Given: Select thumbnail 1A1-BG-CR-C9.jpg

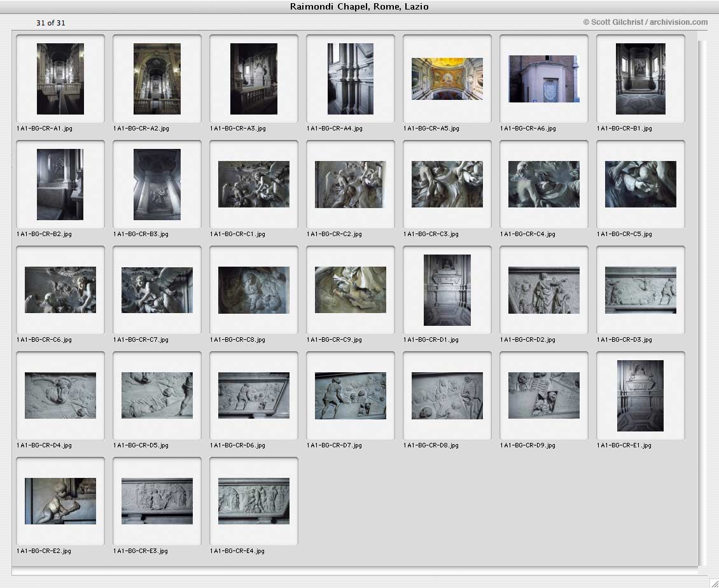Looking at the screenshot, I should 351,290.
